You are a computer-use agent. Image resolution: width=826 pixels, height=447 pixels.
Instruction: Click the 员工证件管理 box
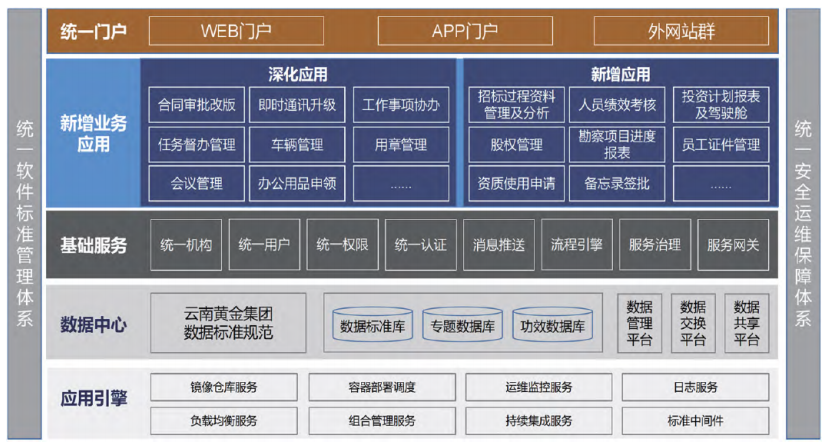(x=721, y=144)
